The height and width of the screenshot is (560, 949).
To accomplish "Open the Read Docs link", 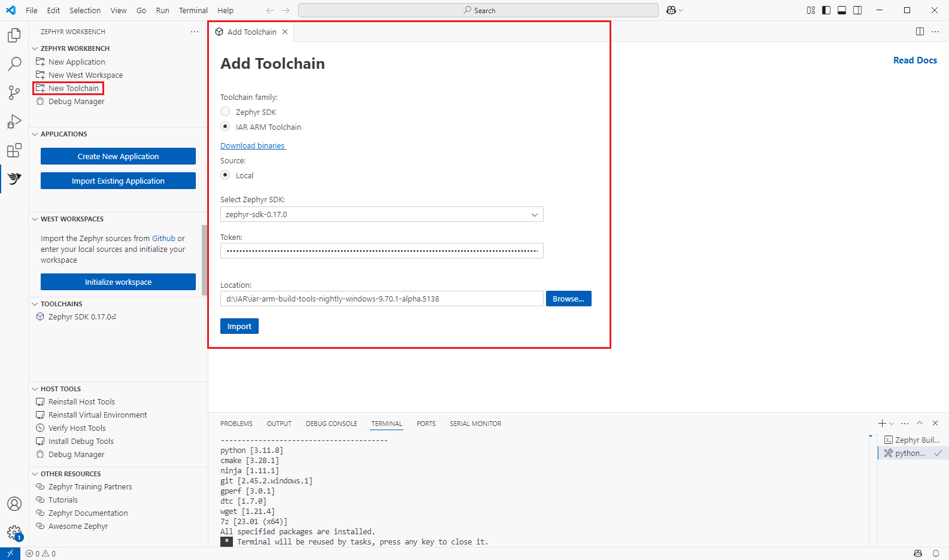I will (x=915, y=60).
